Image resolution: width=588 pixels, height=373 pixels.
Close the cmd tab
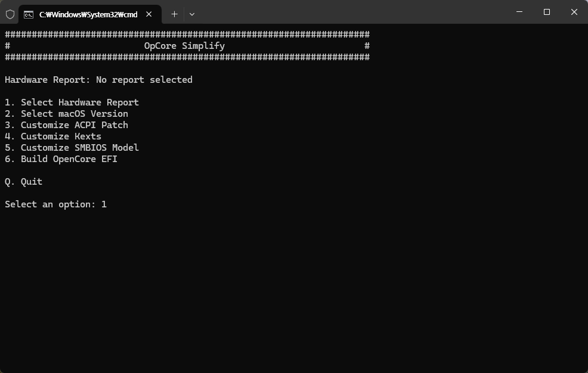pyautogui.click(x=149, y=14)
